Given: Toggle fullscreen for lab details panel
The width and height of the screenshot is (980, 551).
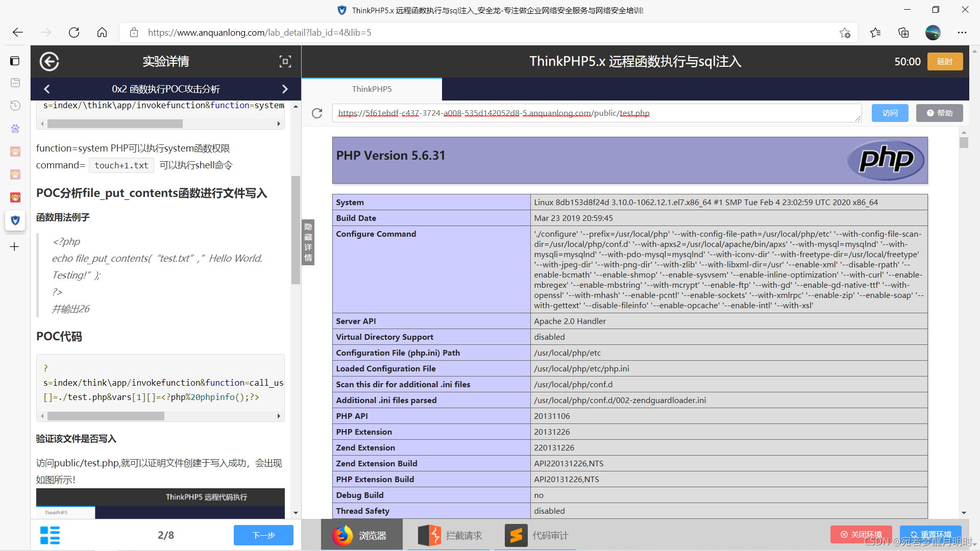Looking at the screenshot, I should [x=285, y=62].
